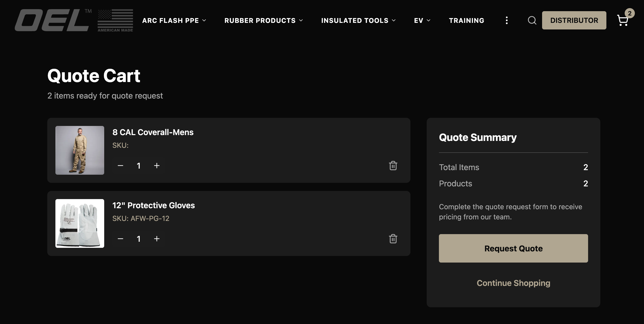Click the Quote Summary heading

[x=478, y=137]
